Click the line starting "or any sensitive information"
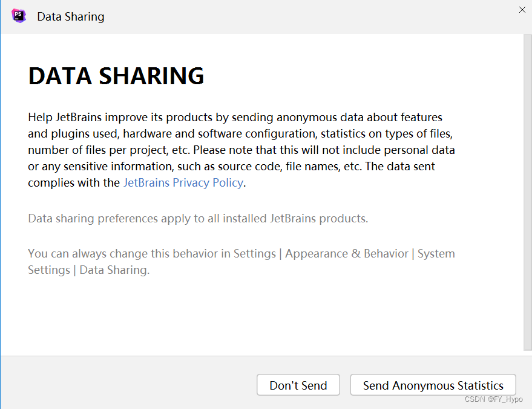This screenshot has width=532, height=409. (231, 166)
